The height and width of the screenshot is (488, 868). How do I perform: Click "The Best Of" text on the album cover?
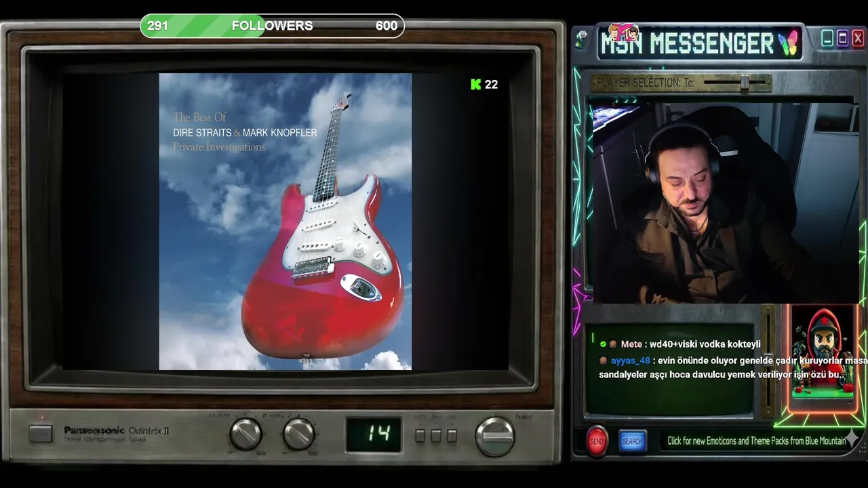click(x=199, y=117)
